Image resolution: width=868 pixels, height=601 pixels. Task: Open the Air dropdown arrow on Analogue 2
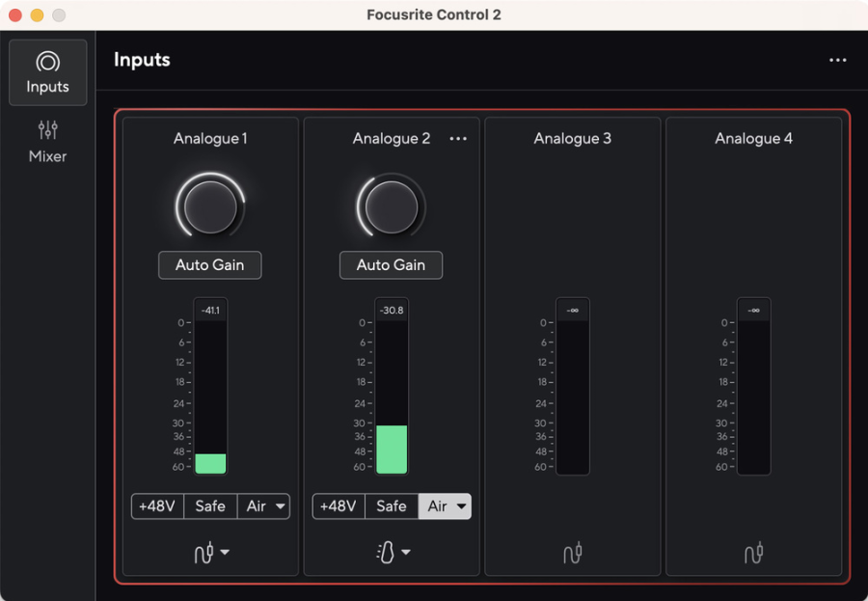[461, 506]
